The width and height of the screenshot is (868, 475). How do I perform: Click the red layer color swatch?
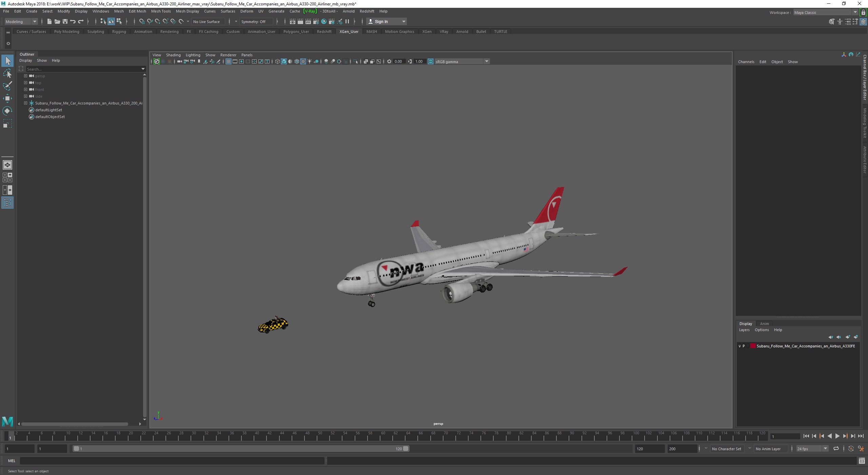[x=753, y=346]
